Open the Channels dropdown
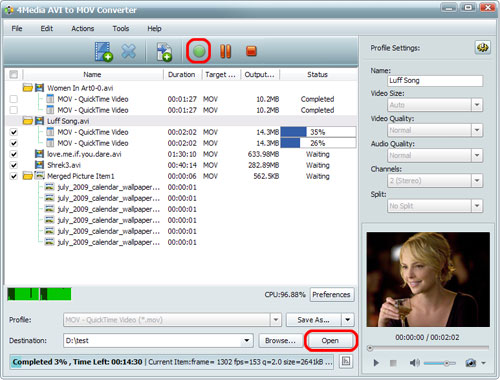This screenshot has width=500, height=380. (477, 181)
